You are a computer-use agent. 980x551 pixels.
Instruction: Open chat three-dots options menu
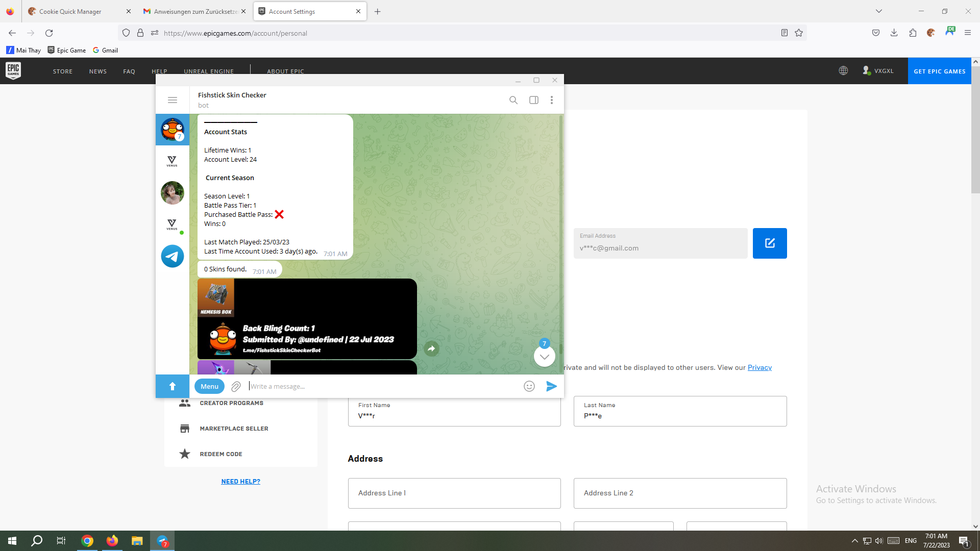tap(552, 100)
